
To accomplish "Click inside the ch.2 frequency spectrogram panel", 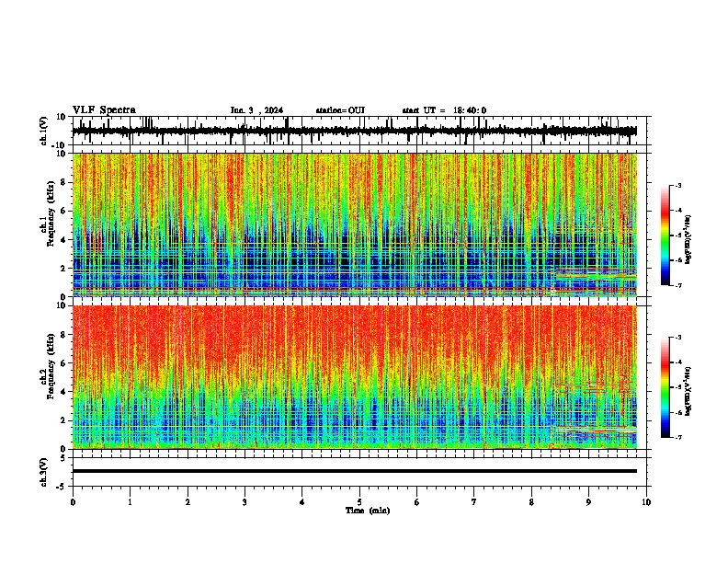I will coord(355,377).
